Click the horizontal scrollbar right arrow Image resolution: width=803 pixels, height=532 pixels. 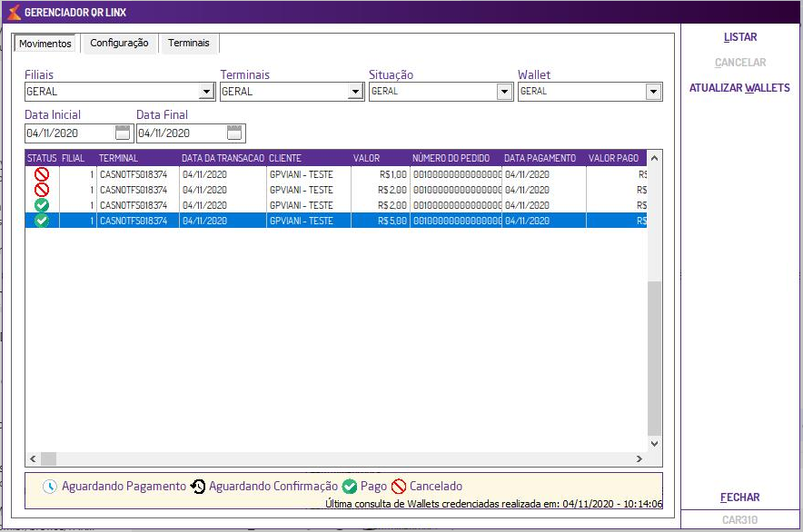[639, 458]
